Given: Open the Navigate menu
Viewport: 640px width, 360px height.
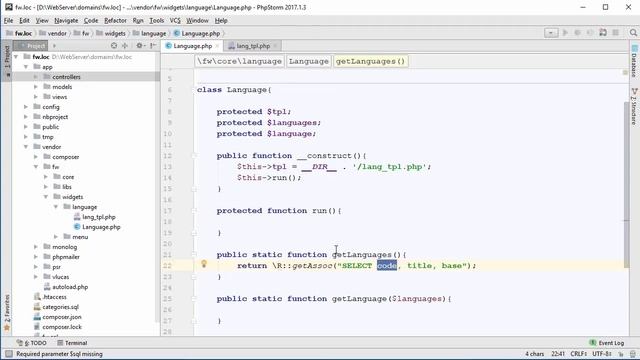Looking at the screenshot, I should pyautogui.click(x=66, y=20).
